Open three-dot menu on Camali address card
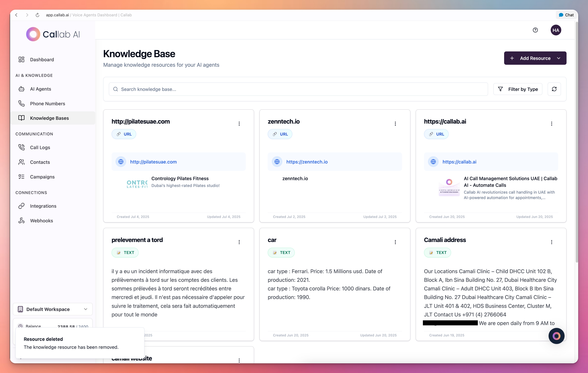 (551, 242)
